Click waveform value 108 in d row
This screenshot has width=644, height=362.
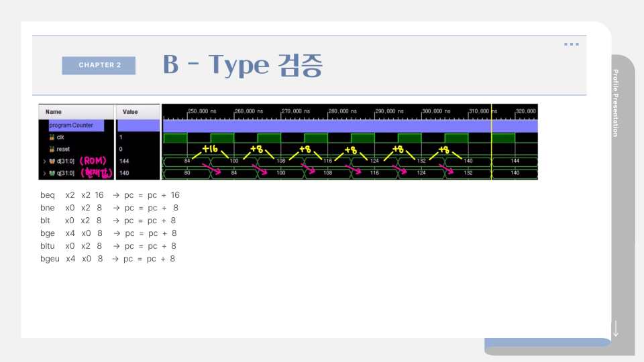pyautogui.click(x=280, y=161)
